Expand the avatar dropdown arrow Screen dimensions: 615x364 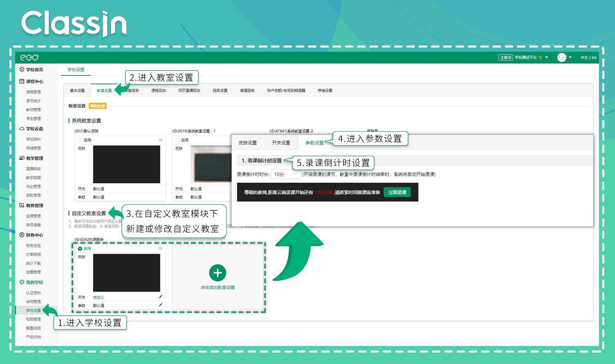[x=570, y=57]
